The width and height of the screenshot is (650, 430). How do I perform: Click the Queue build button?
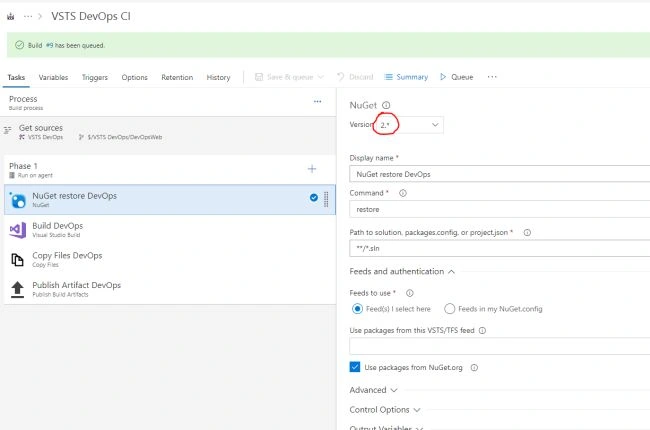tap(456, 77)
